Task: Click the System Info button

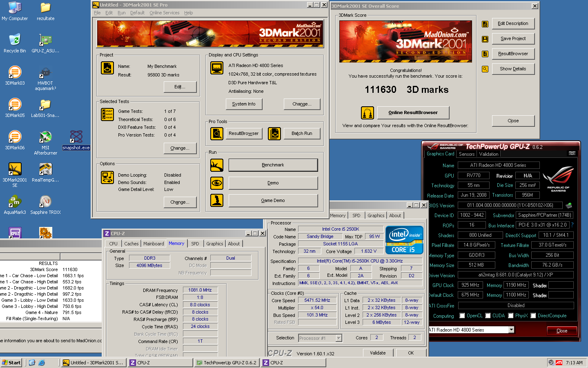Action: click(x=244, y=104)
